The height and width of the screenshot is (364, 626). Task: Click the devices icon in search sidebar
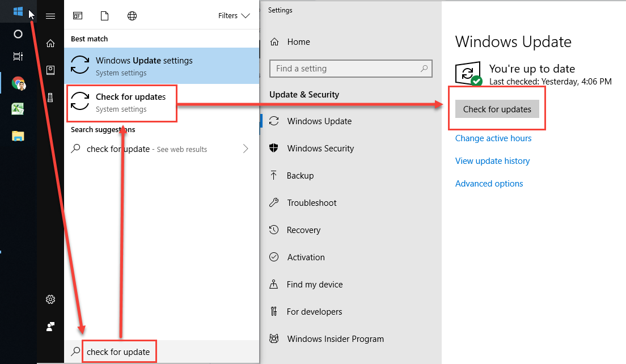click(x=50, y=98)
